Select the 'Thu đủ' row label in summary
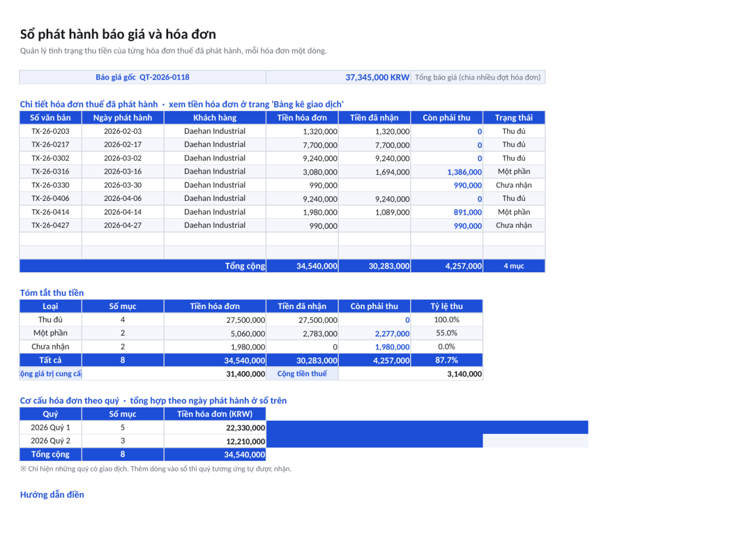Screen dimensions: 756x535 [51, 319]
